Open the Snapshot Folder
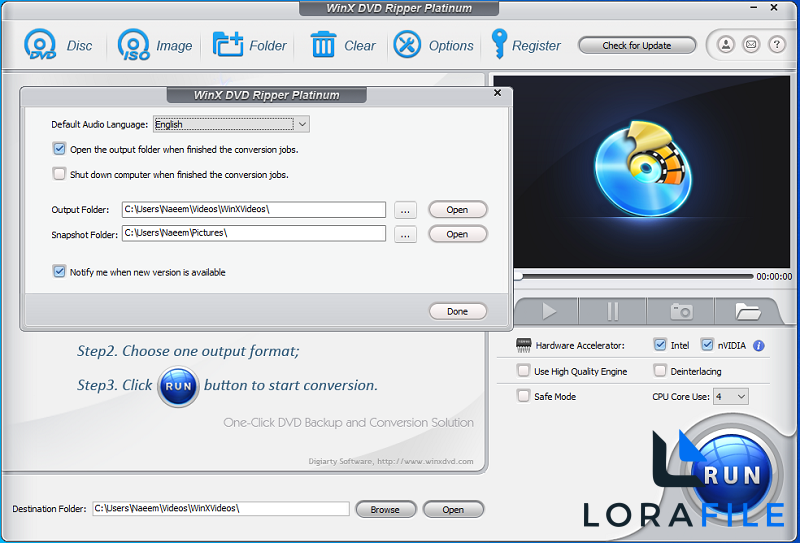 (x=458, y=234)
